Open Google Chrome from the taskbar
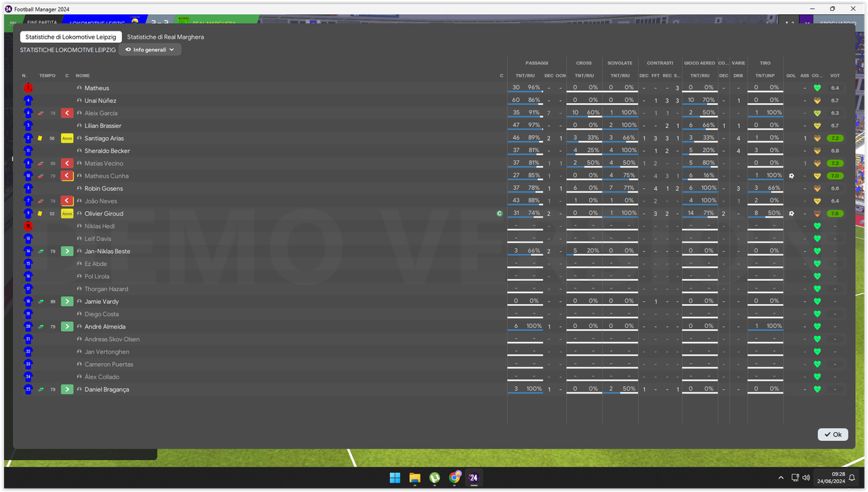 pyautogui.click(x=454, y=478)
